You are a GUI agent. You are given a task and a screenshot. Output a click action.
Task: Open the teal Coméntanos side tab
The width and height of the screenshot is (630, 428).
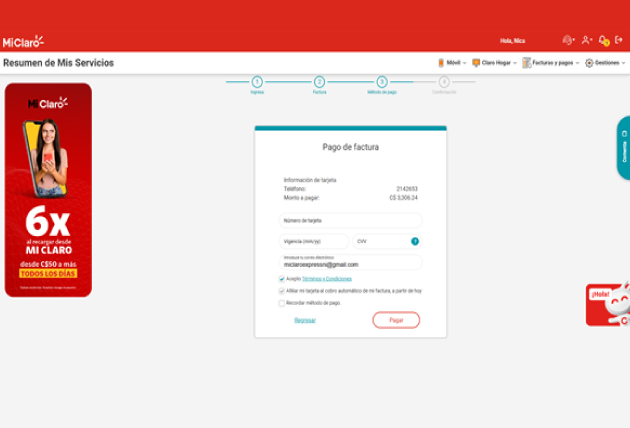tap(624, 147)
